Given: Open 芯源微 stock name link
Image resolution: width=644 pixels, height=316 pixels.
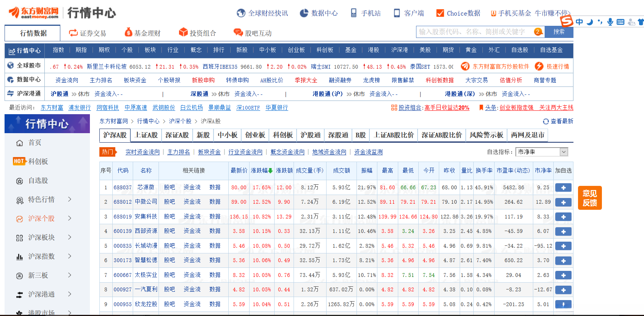Looking at the screenshot, I should pyautogui.click(x=146, y=187).
